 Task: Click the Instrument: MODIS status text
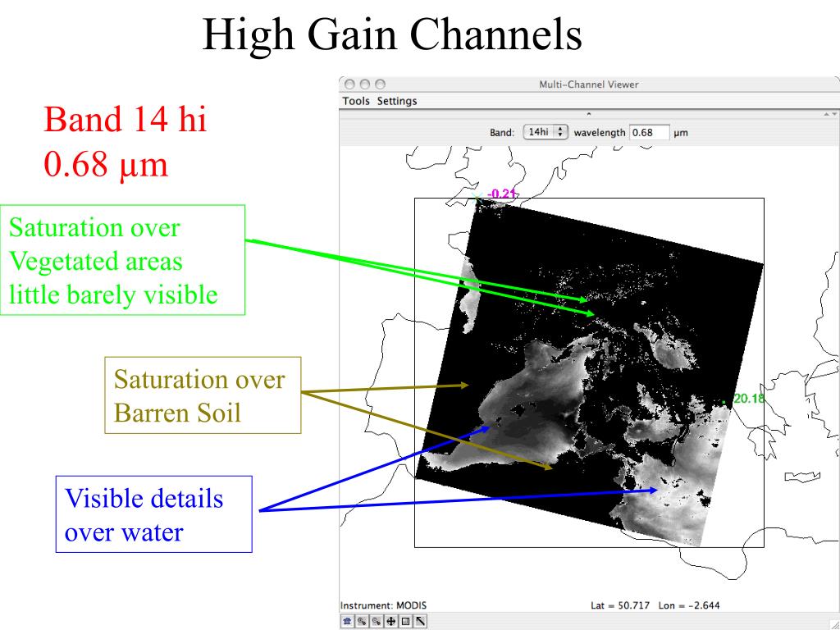tap(384, 605)
